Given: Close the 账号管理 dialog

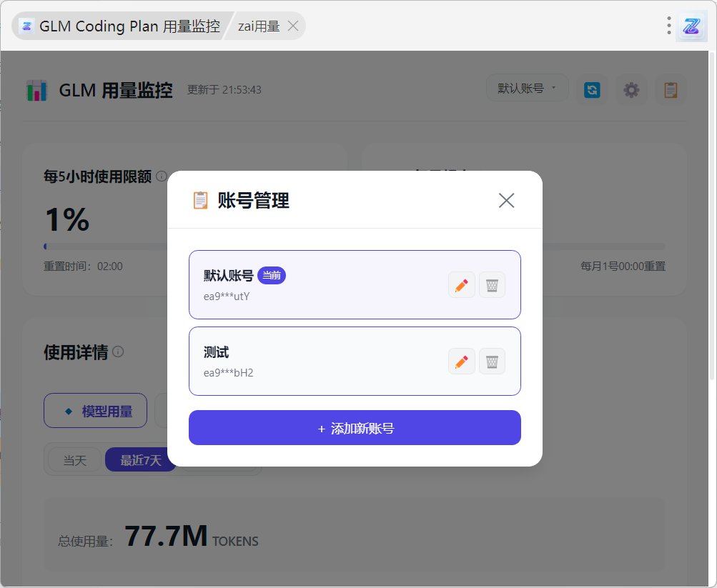Looking at the screenshot, I should coord(506,200).
